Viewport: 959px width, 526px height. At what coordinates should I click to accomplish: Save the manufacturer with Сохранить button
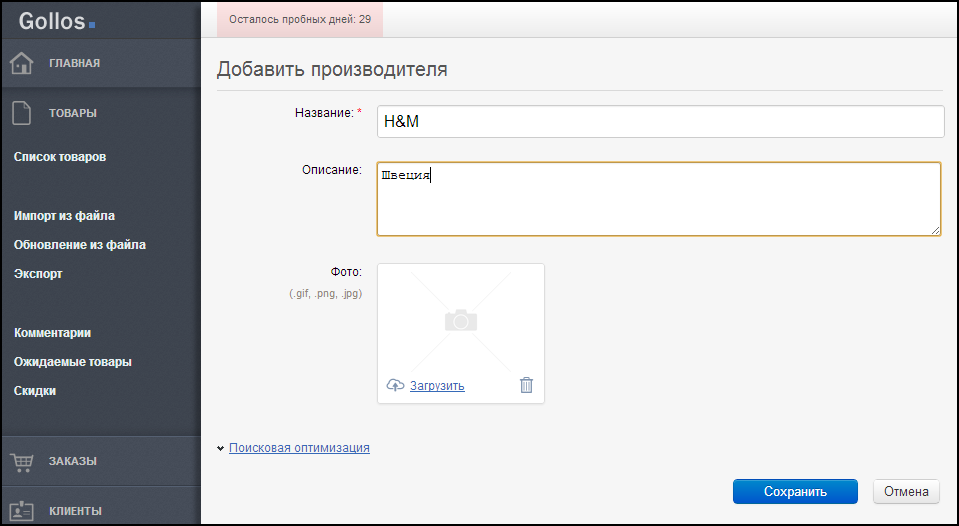pyautogui.click(x=795, y=492)
